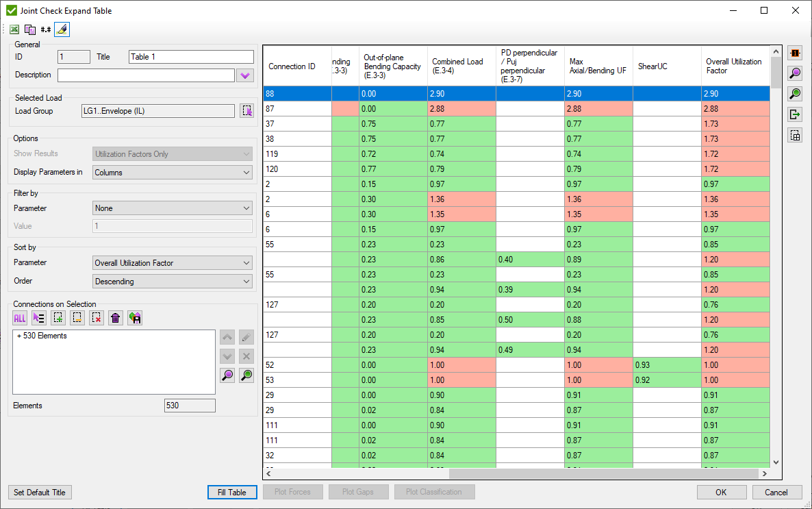Click the orange numbered label icon beside table
812x509 pixels.
point(795,53)
